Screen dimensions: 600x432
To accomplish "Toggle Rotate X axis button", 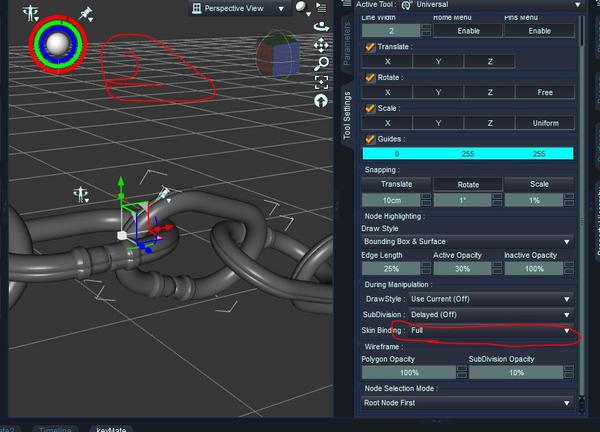I will [x=387, y=92].
